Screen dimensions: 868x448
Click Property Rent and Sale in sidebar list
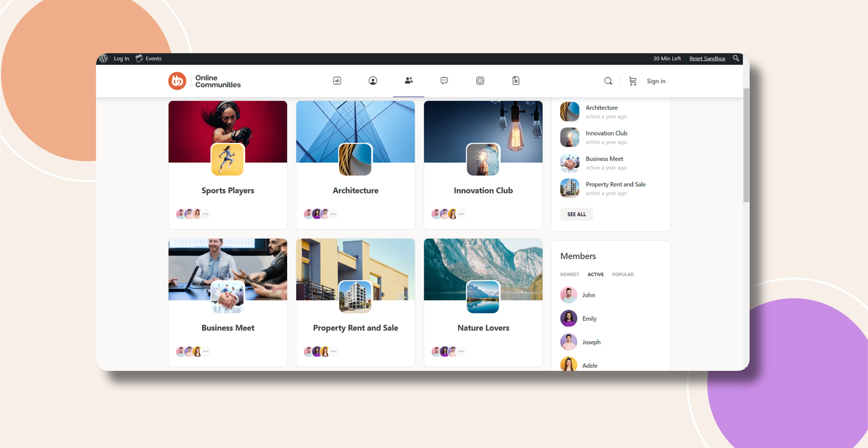(616, 185)
